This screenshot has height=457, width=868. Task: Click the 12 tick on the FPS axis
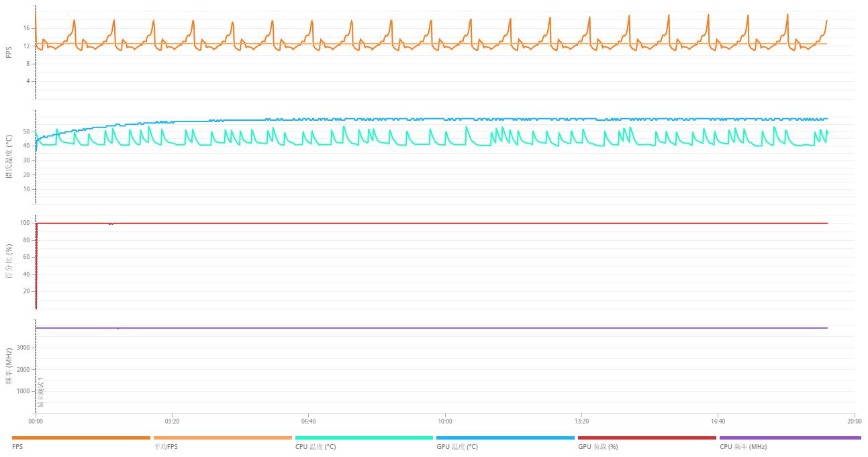tap(27, 46)
